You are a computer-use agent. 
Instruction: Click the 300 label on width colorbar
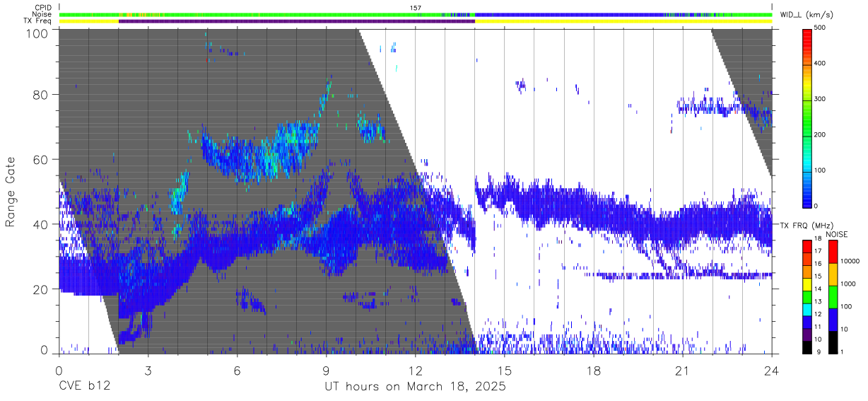(x=820, y=98)
